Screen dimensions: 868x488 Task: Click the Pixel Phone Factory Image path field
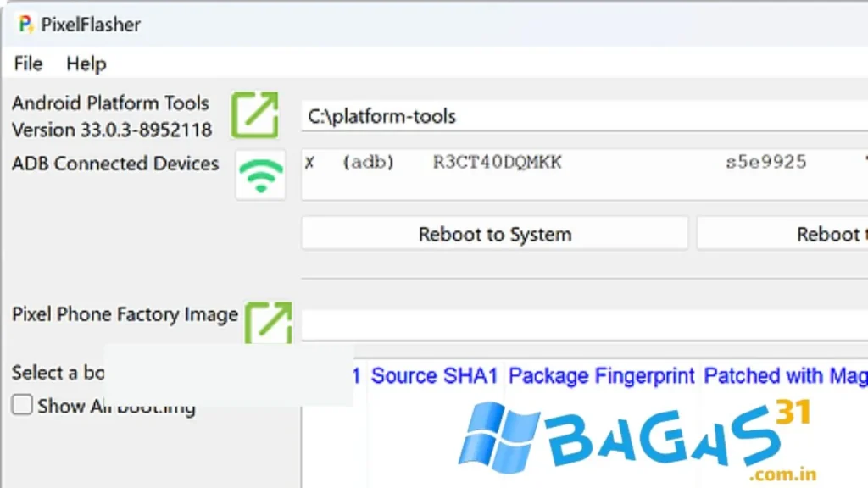pyautogui.click(x=585, y=324)
